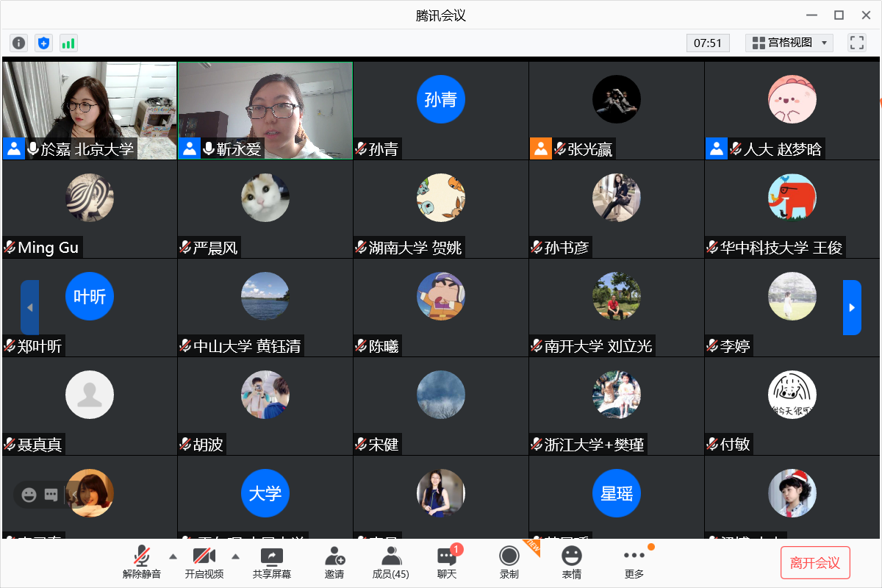
Task: Go to next page of participants
Action: click(852, 307)
